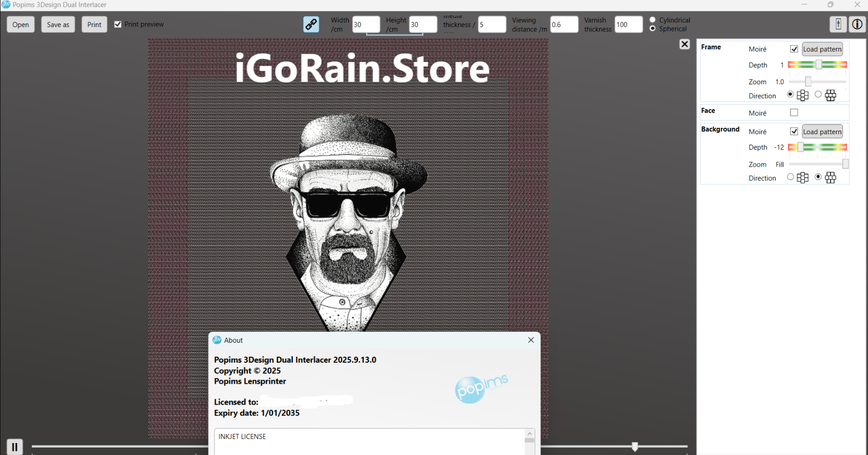
Task: Toggle the chain link aspect ratio lock
Action: pyautogui.click(x=311, y=24)
